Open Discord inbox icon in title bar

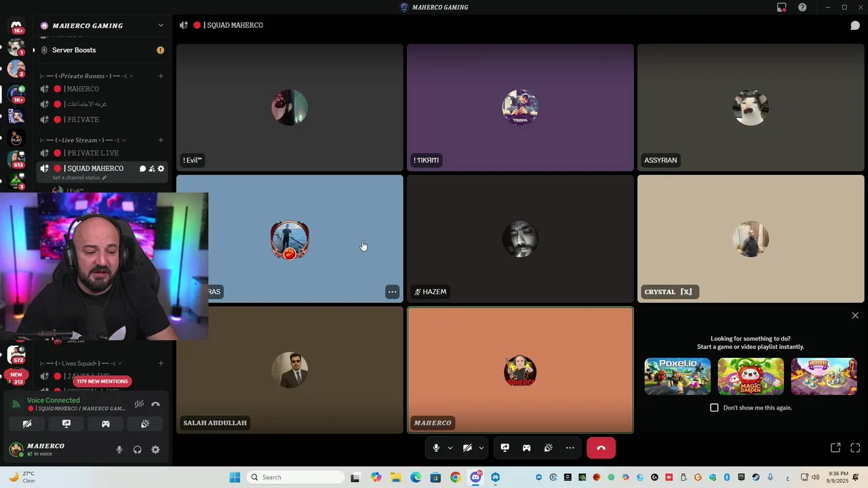click(781, 7)
